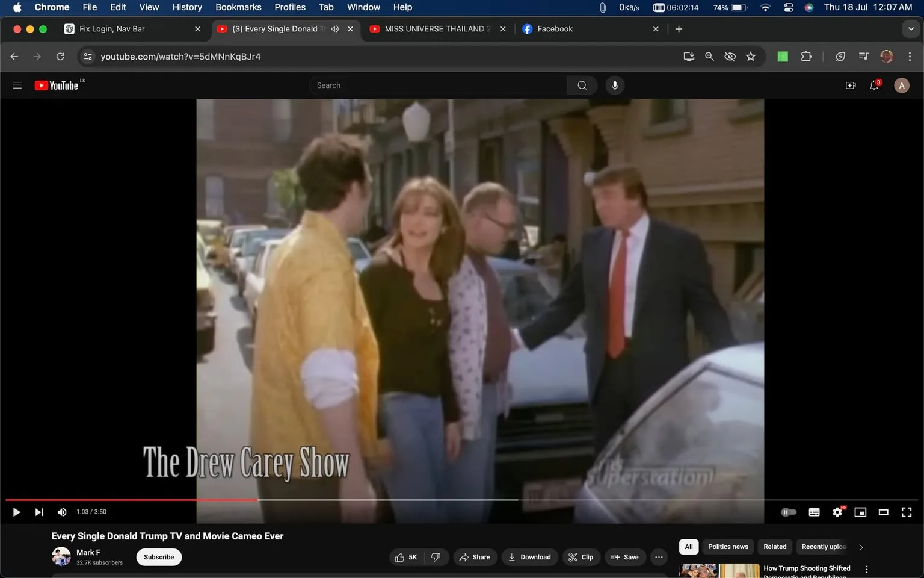This screenshot has width=924, height=578.
Task: Mute the video with the volume icon
Action: coord(61,512)
